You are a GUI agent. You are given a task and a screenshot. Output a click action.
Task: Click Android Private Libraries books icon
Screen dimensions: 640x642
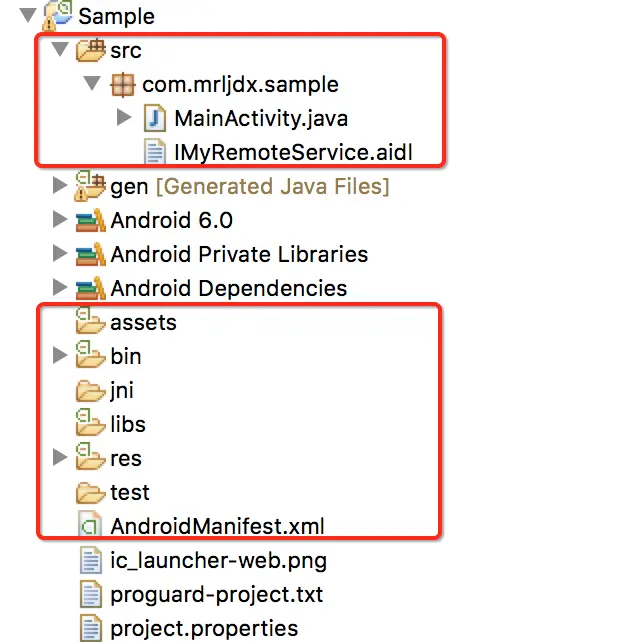pyautogui.click(x=90, y=254)
